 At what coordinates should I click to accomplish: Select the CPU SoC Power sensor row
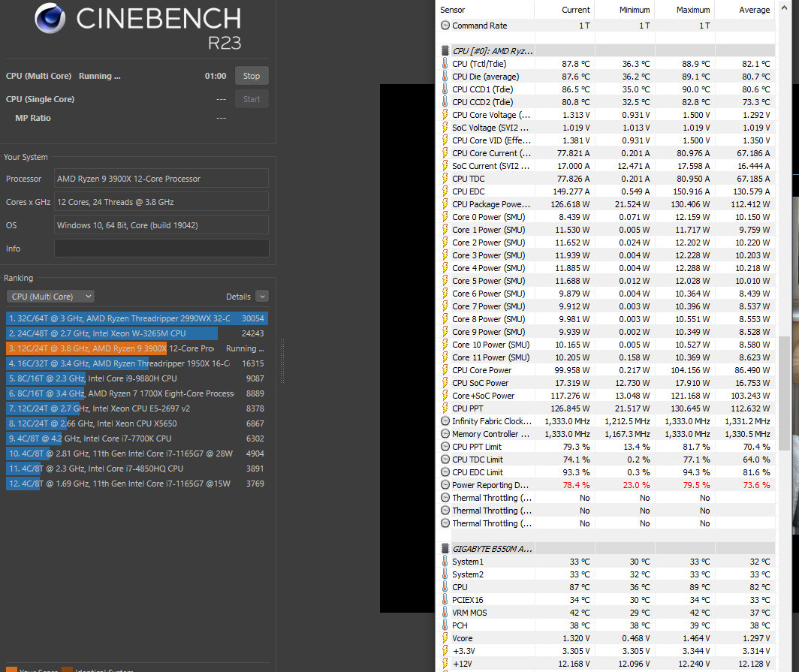pyautogui.click(x=607, y=383)
